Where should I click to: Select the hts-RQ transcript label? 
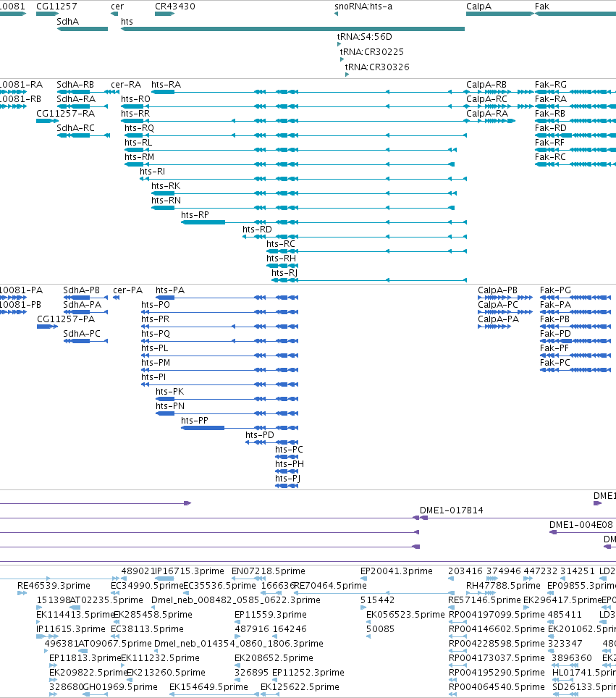(139, 127)
